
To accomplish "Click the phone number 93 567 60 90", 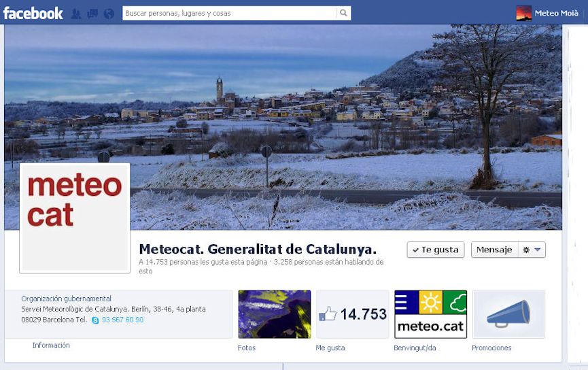I will pyautogui.click(x=122, y=320).
